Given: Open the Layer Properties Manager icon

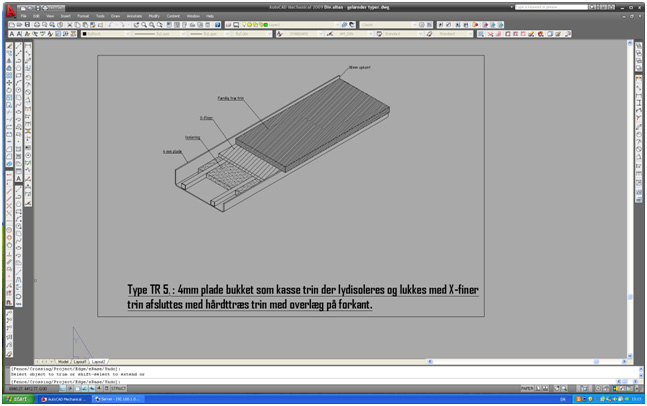Looking at the screenshot, I should point(229,25).
